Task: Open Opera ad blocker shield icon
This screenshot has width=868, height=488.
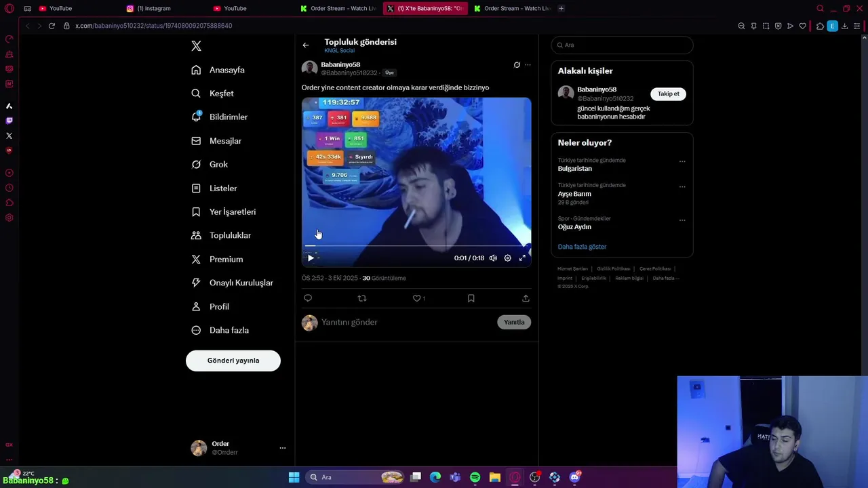Action: click(778, 26)
